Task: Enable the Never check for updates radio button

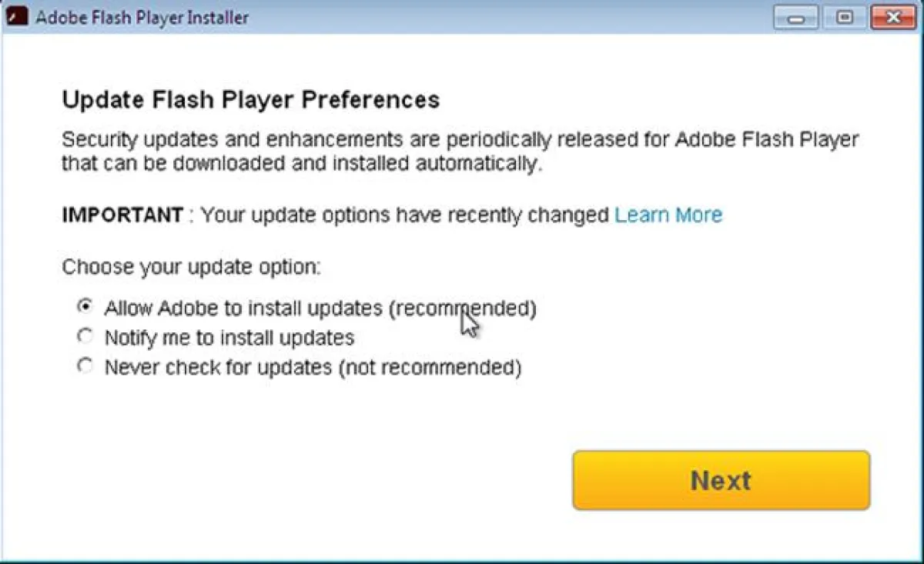Action: pos(84,366)
